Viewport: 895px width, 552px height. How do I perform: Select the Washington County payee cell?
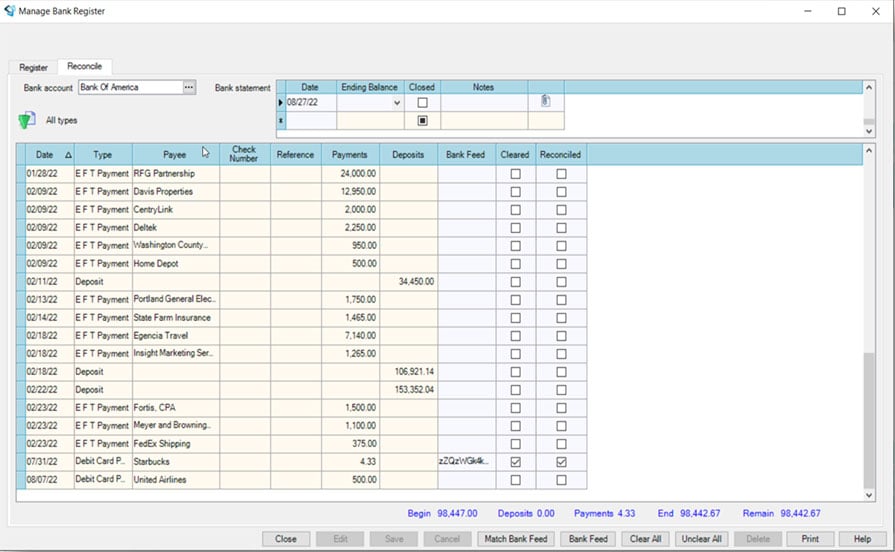[176, 245]
